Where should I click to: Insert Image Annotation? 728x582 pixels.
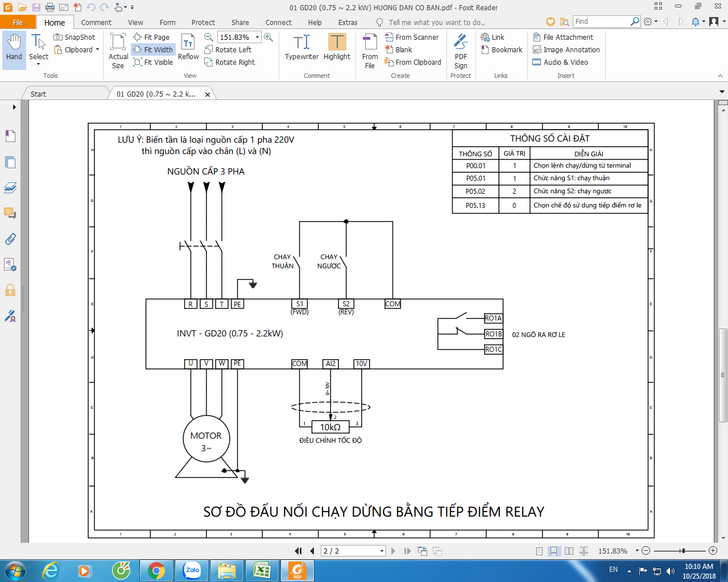tap(566, 49)
